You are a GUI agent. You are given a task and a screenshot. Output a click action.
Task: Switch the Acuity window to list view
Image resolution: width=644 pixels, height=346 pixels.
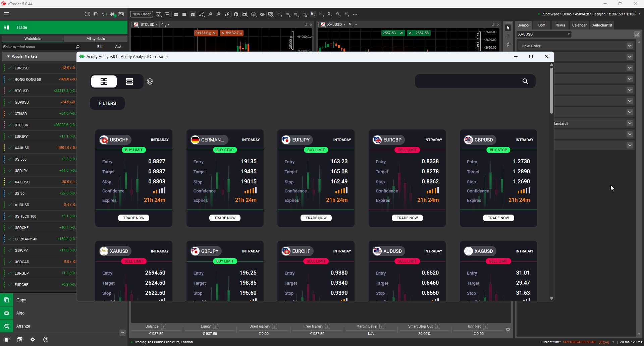tap(129, 81)
